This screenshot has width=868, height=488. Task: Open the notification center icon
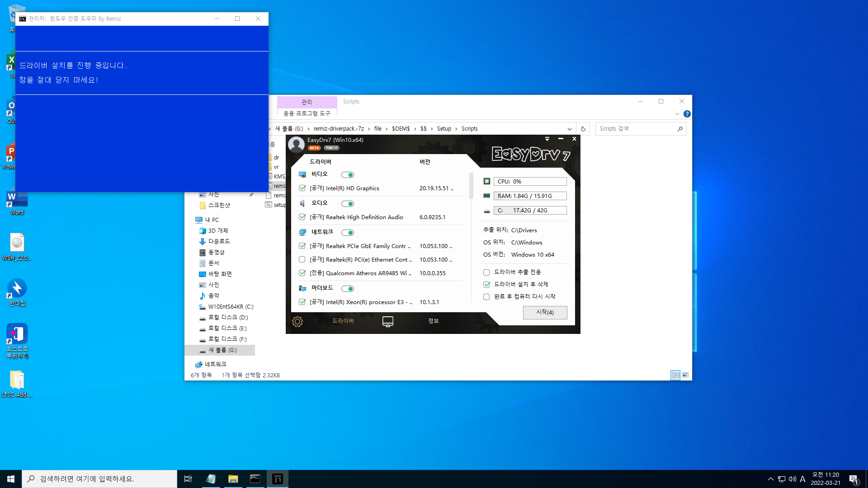854,479
